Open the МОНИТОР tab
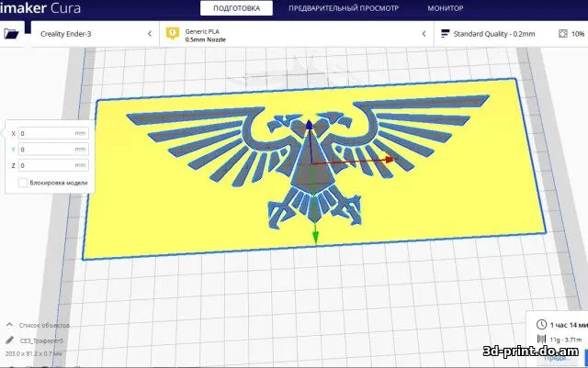The height and width of the screenshot is (368, 588). [445, 8]
